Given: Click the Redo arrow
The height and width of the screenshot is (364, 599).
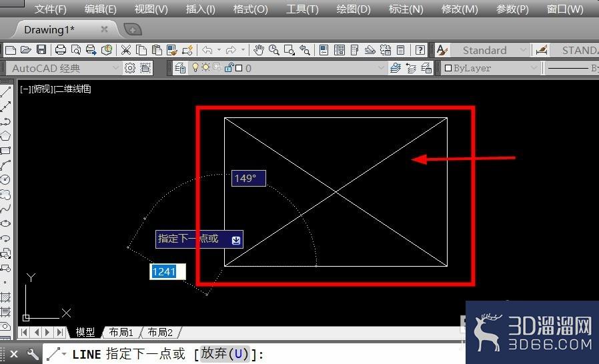Looking at the screenshot, I should tap(231, 50).
